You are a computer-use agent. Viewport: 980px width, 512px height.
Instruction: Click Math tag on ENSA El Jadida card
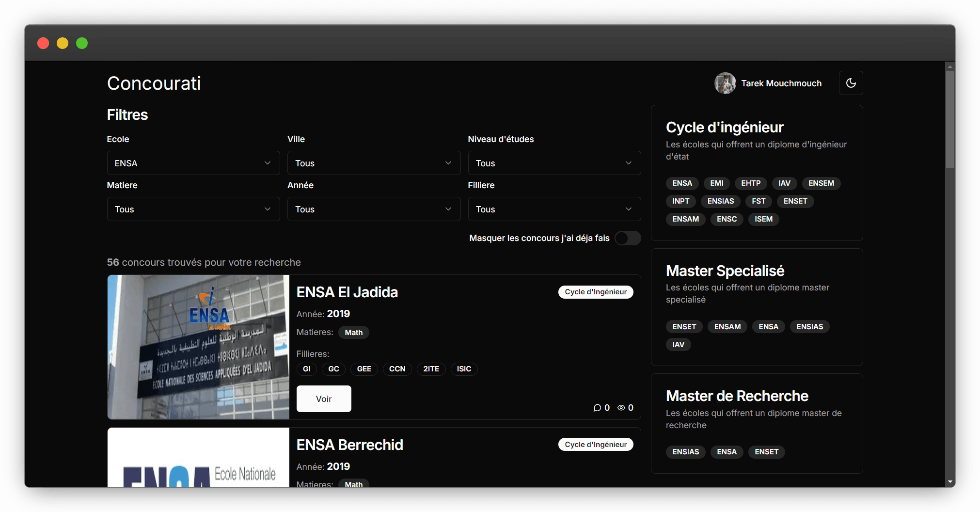click(354, 333)
